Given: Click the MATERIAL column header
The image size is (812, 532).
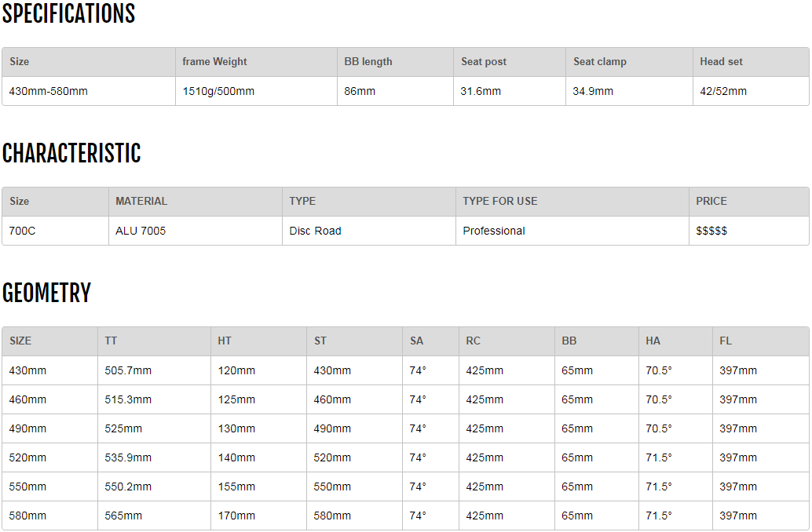Looking at the screenshot, I should click(141, 202).
